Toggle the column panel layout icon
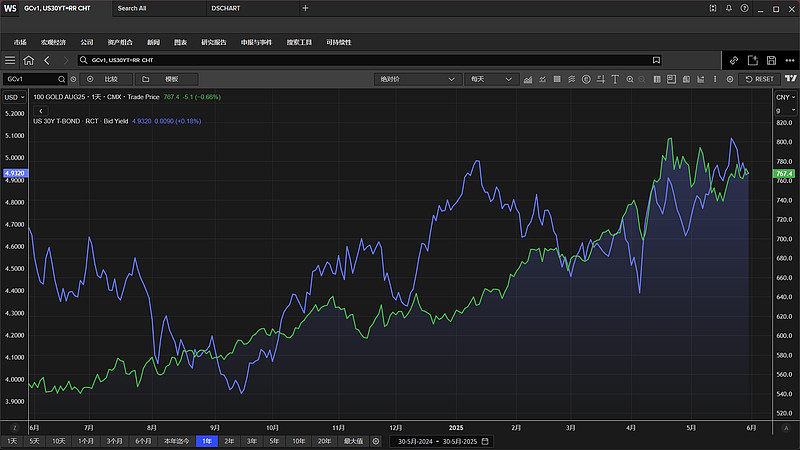Image resolution: width=800 pixels, height=450 pixels. pyautogui.click(x=657, y=79)
